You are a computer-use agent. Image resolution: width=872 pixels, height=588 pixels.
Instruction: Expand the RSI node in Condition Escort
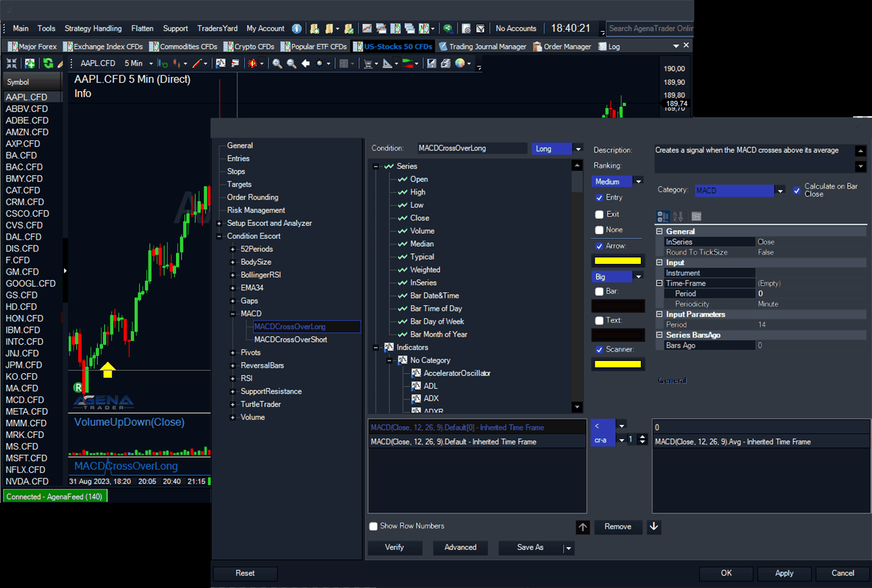[x=232, y=378]
